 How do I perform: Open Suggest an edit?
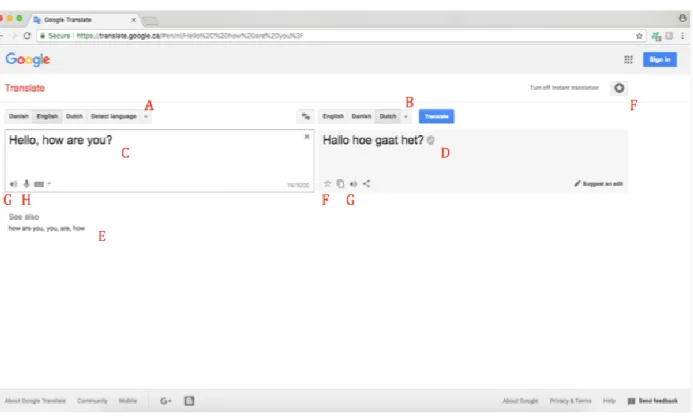pyautogui.click(x=598, y=184)
